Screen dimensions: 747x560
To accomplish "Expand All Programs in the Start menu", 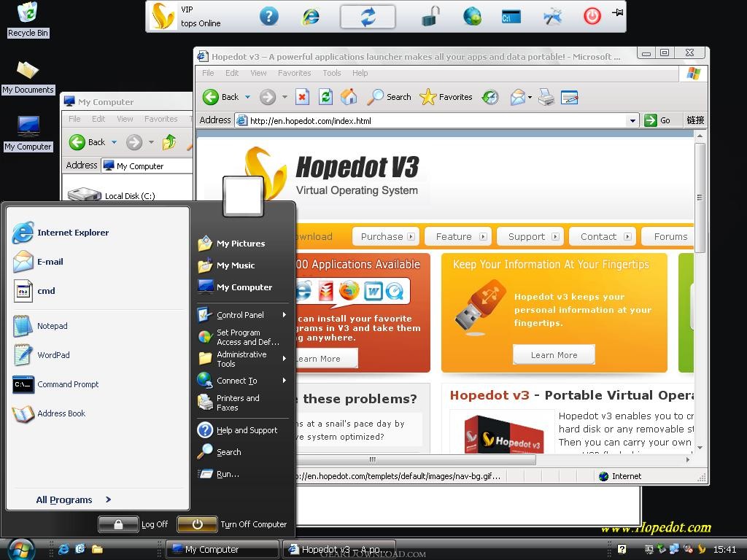I will click(74, 499).
